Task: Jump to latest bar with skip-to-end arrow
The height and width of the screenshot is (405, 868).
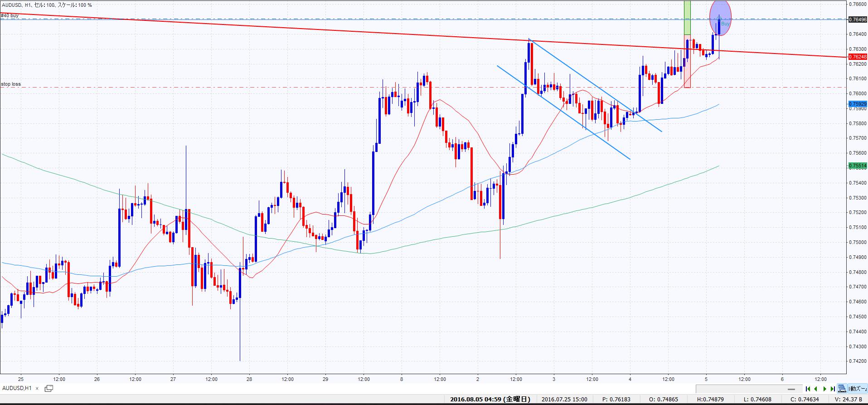Action: pos(833,389)
